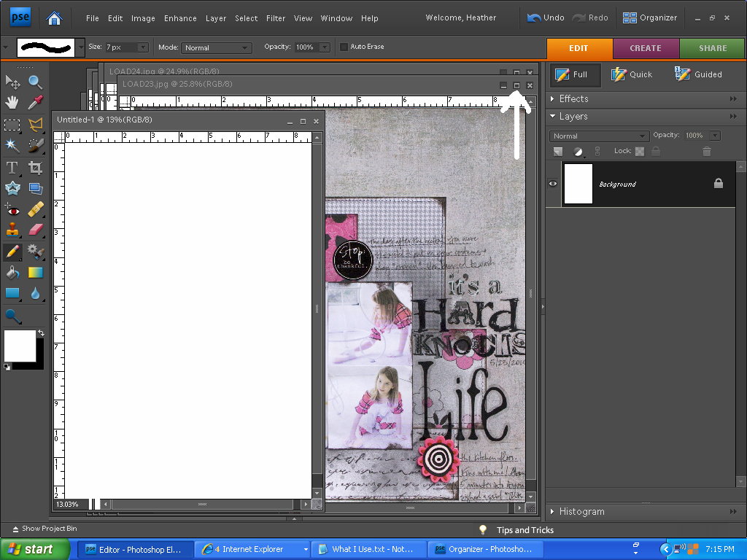Select the Move tool

tap(12, 81)
